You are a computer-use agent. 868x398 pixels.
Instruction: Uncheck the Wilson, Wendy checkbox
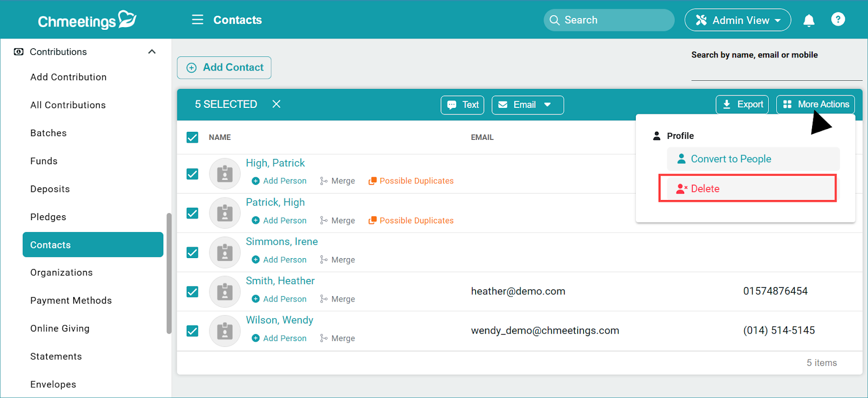point(193,331)
